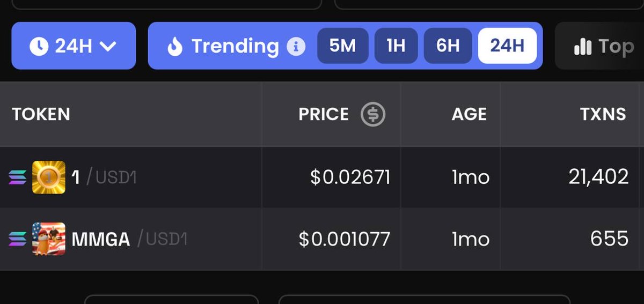Click the Trending info icon
The image size is (644, 304).
(x=296, y=47)
